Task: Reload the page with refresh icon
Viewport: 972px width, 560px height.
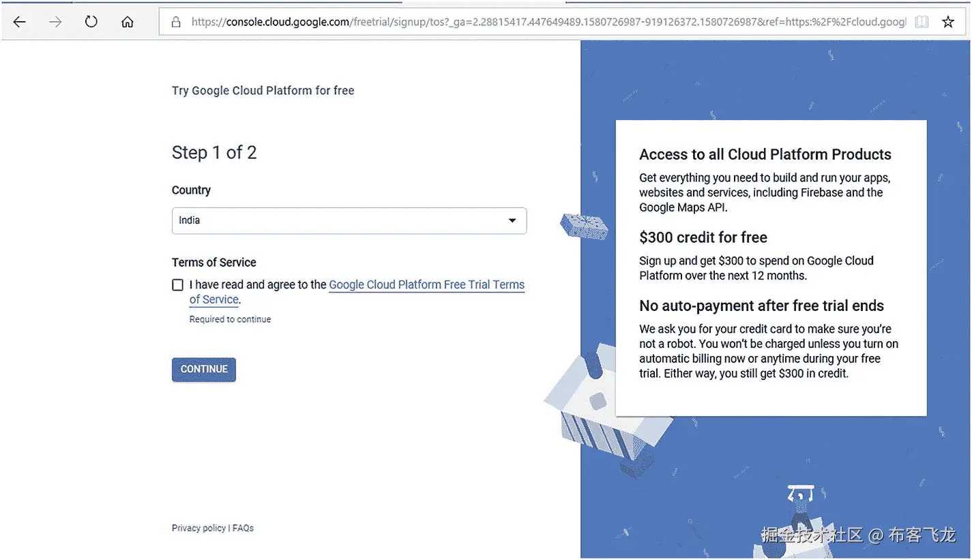Action: tap(91, 22)
